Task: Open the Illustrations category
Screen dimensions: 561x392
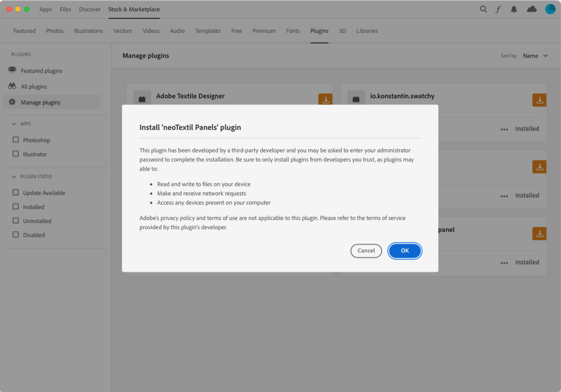Action: point(88,31)
